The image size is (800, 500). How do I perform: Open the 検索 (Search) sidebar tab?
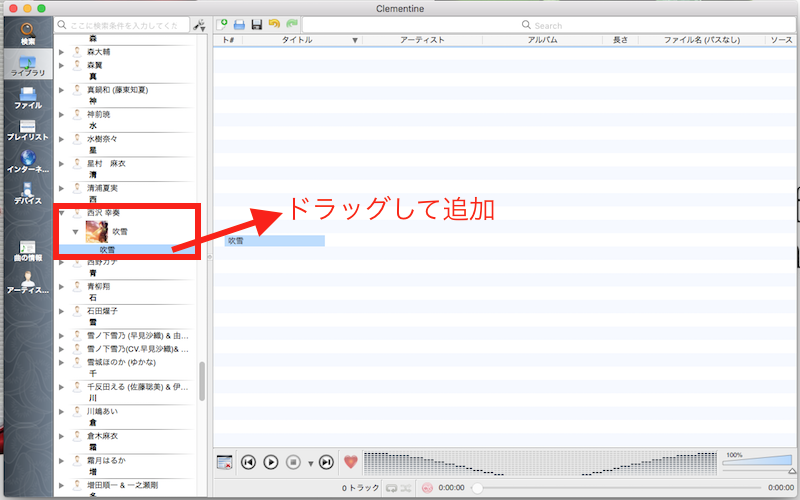coord(27,33)
